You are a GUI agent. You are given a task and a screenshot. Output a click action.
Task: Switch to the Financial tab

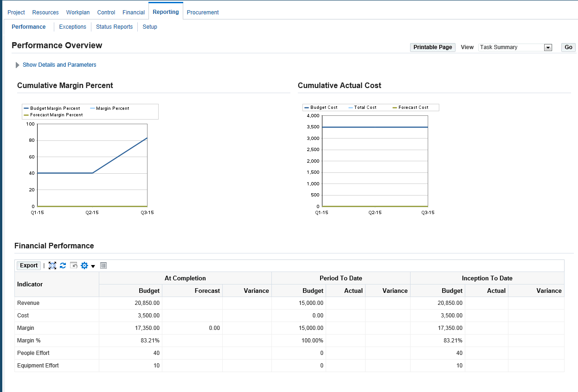point(134,13)
